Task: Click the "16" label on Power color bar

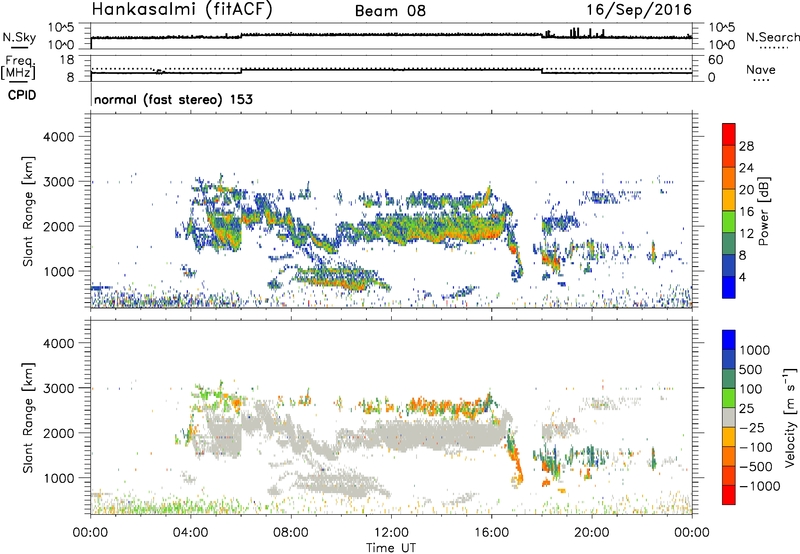Action: 746,212
